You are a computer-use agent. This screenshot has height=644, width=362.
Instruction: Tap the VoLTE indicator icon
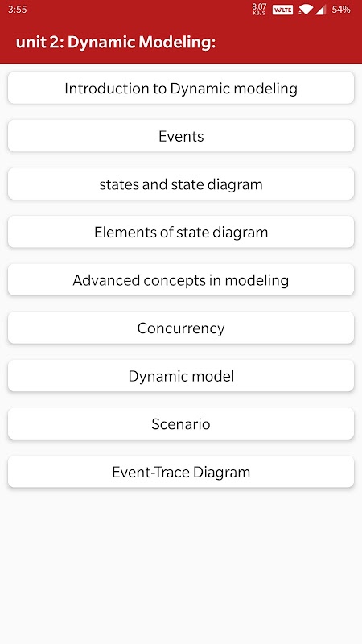[283, 10]
